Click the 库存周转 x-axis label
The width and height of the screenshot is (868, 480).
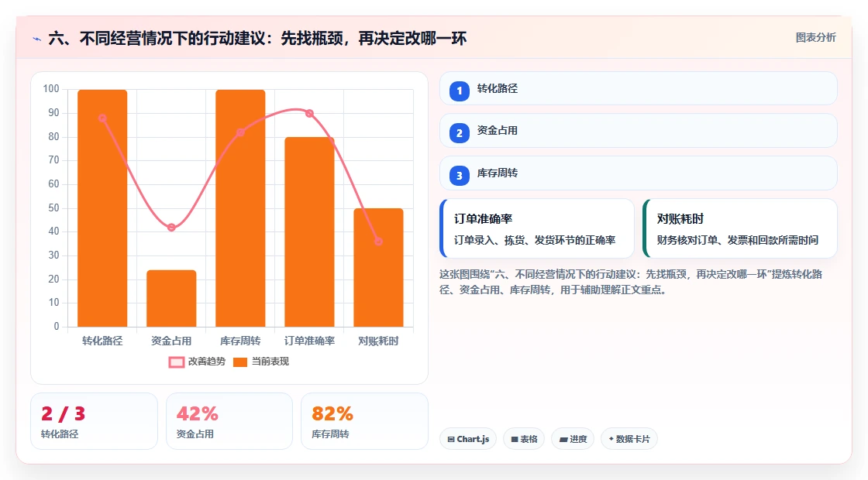[240, 341]
